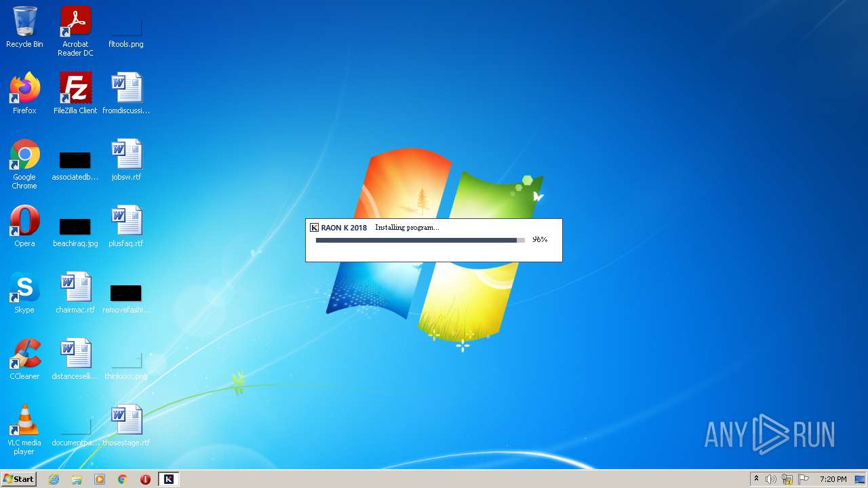868x488 pixels.
Task: Select the fromdiscussi... Word document
Action: (x=126, y=94)
